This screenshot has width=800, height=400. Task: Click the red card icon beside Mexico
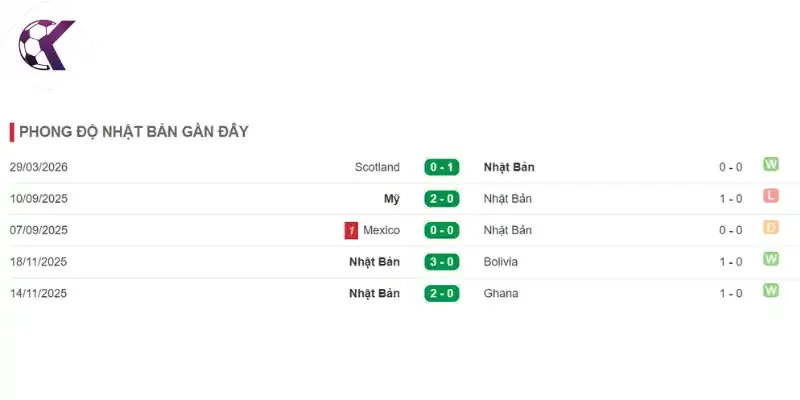[x=351, y=231]
